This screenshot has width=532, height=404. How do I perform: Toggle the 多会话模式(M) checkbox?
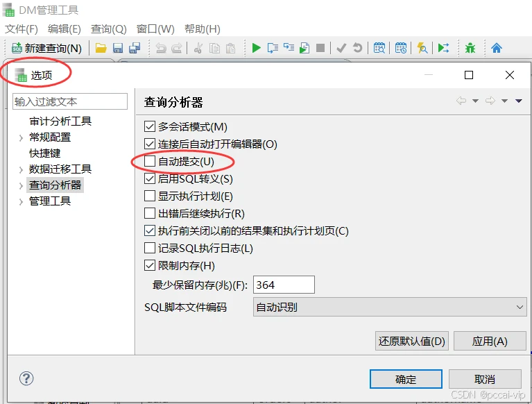[150, 127]
